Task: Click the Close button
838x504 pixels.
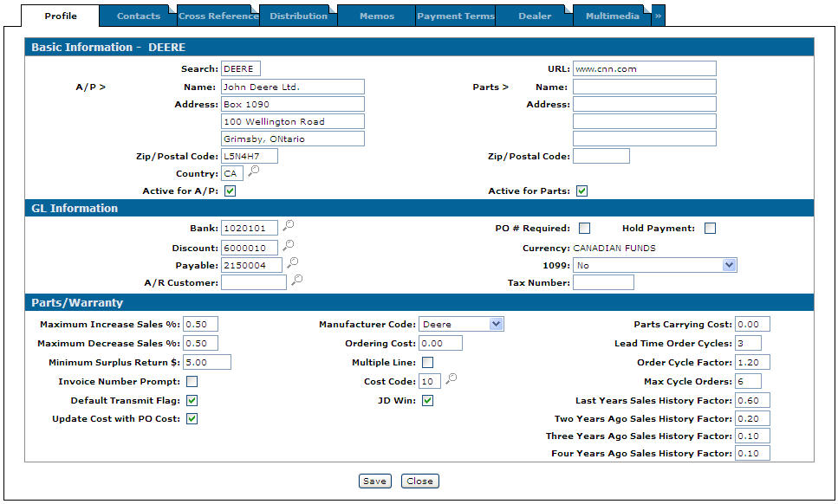Action: pos(420,481)
